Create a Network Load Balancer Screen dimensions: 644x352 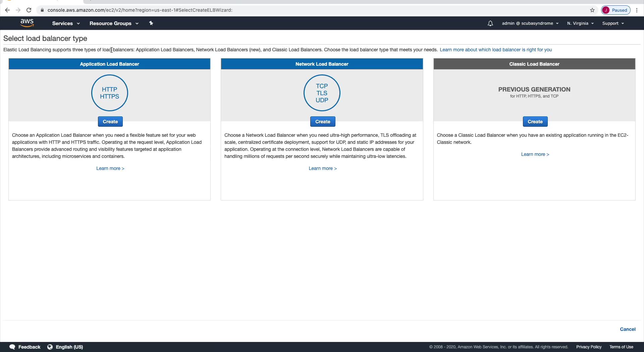[323, 122]
